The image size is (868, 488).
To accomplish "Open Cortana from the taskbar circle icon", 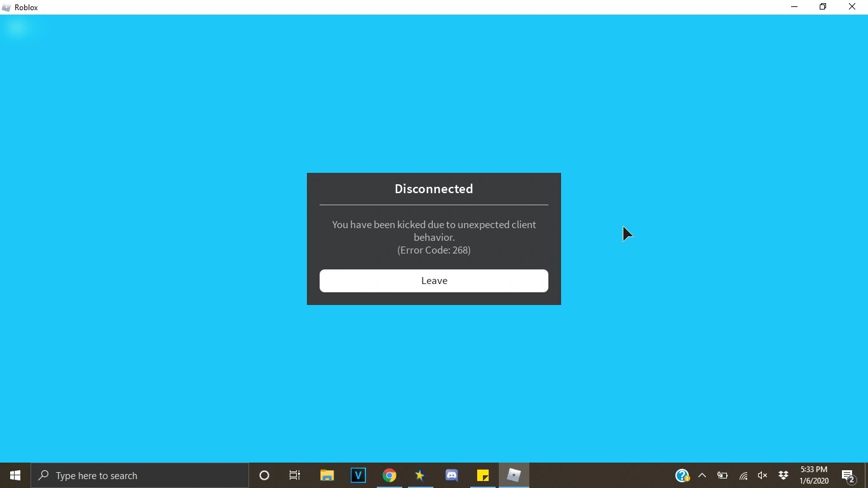I will 264,475.
